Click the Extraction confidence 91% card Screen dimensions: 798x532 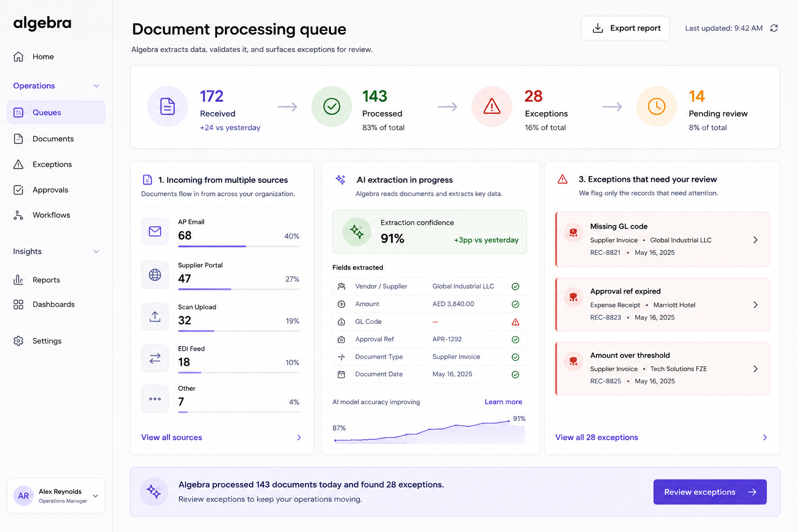pyautogui.click(x=430, y=232)
